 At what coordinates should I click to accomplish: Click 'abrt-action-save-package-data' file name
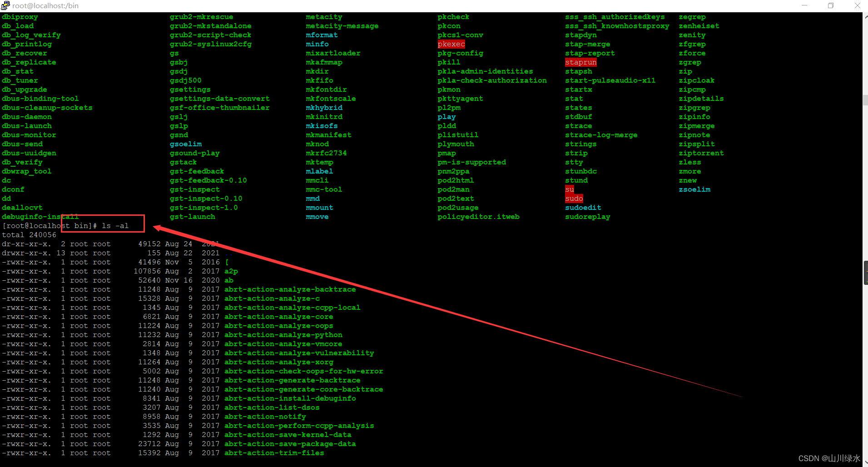[290, 444]
